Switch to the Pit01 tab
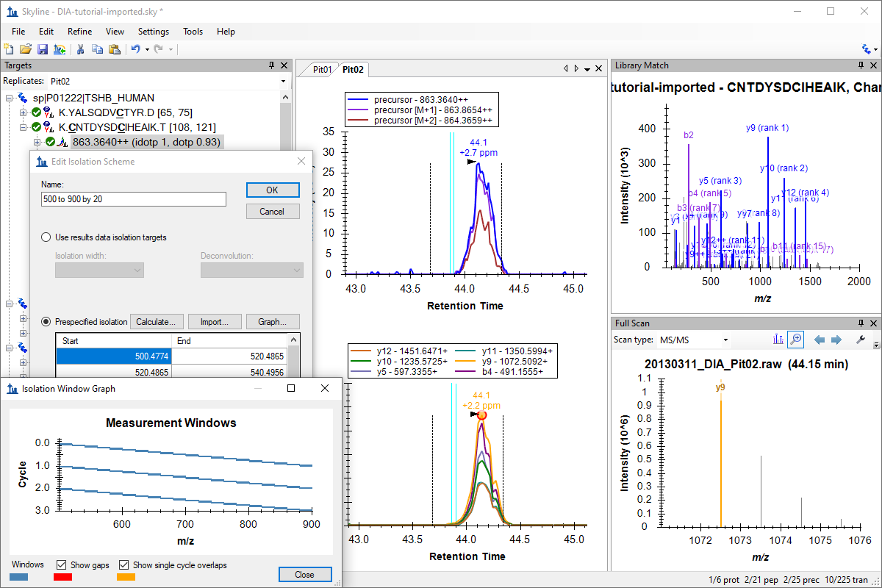The width and height of the screenshot is (882, 588). [x=322, y=70]
